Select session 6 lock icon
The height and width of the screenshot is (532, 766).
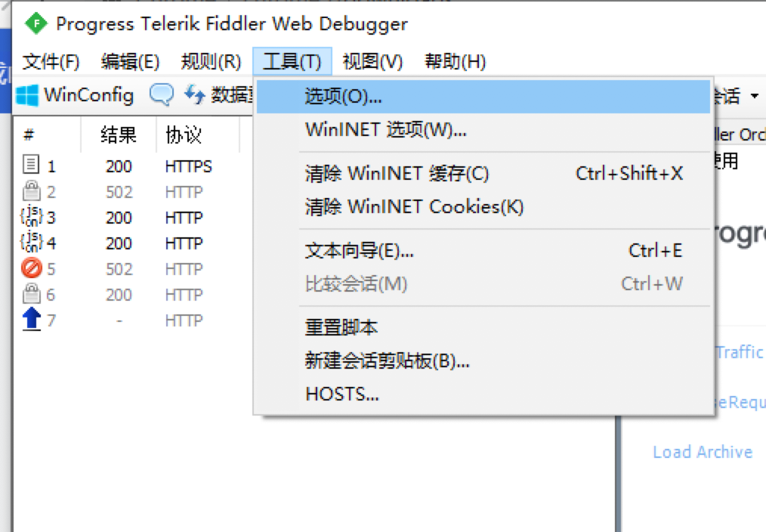[x=31, y=294]
